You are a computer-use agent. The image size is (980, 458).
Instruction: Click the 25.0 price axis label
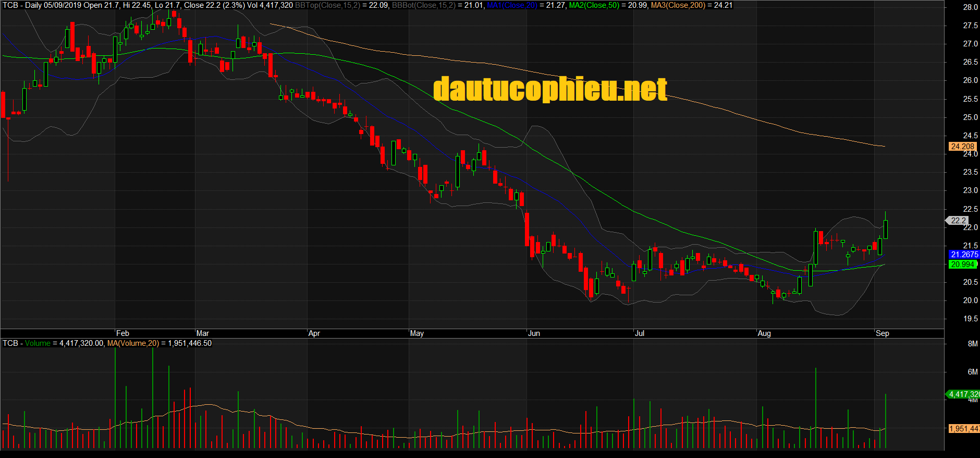click(x=970, y=117)
